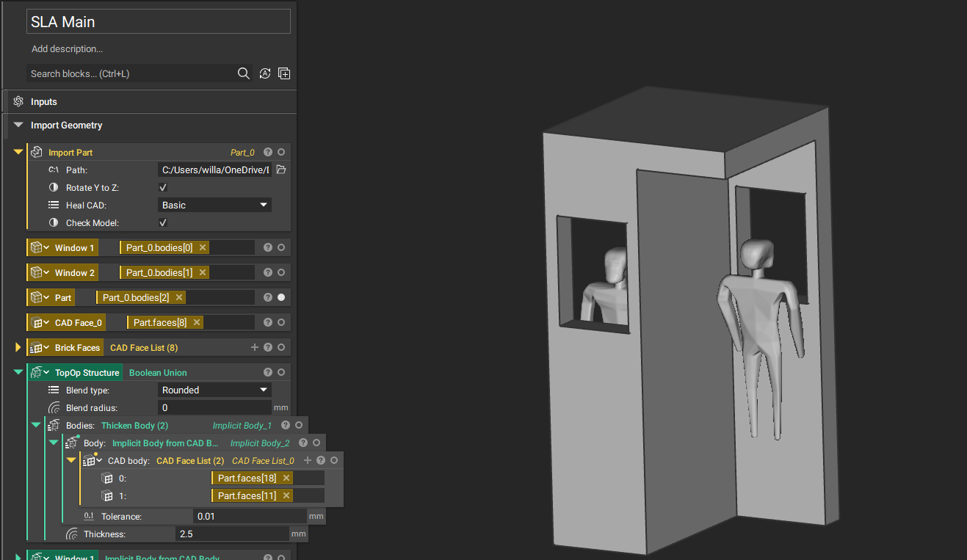Click the circular-arrow icon next to the blocks search
The height and width of the screenshot is (560, 967).
click(265, 73)
